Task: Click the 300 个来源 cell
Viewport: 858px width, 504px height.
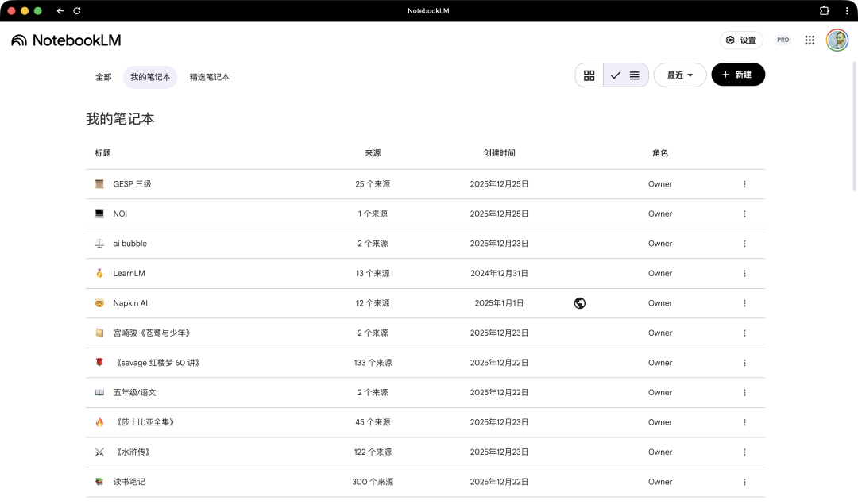Action: pyautogui.click(x=373, y=482)
